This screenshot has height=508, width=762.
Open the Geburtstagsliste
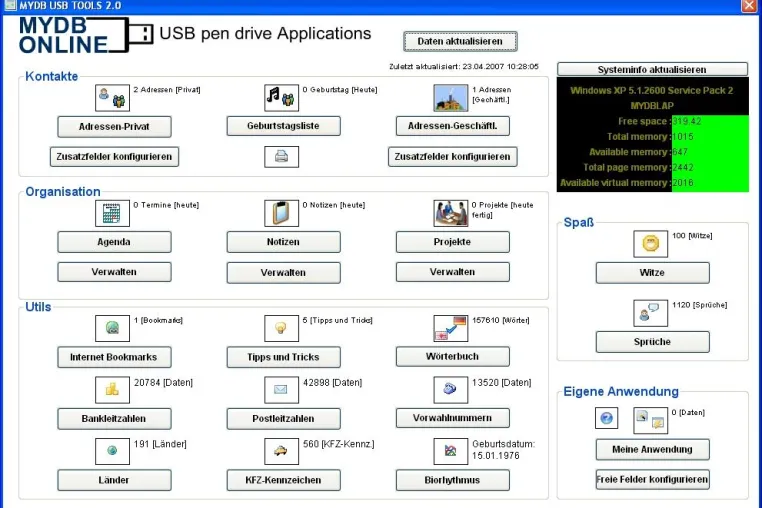[x=283, y=126]
